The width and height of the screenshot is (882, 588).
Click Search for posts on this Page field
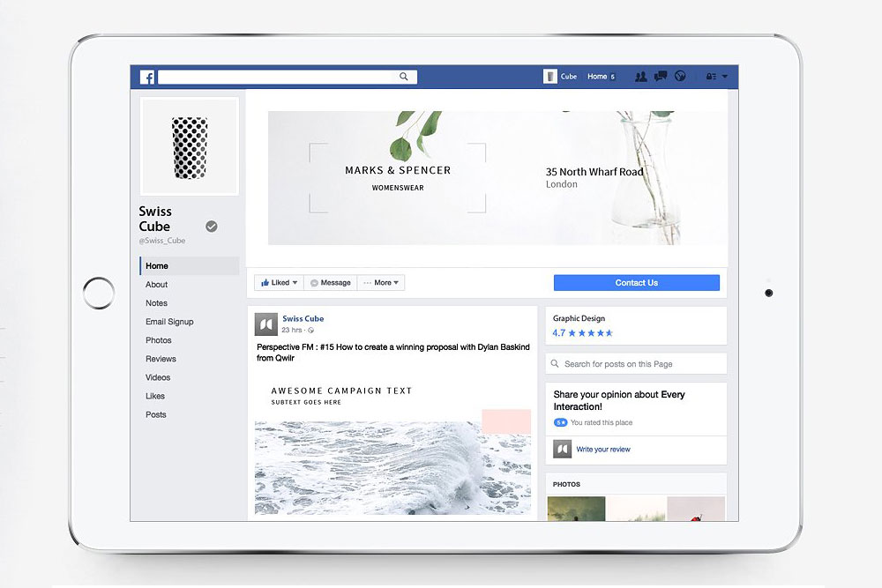tap(636, 364)
